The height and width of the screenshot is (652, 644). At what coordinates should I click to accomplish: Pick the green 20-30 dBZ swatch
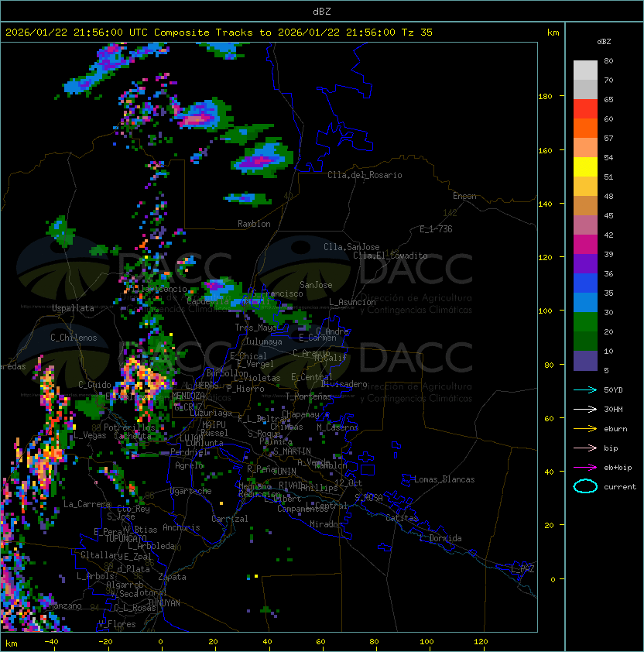(585, 322)
